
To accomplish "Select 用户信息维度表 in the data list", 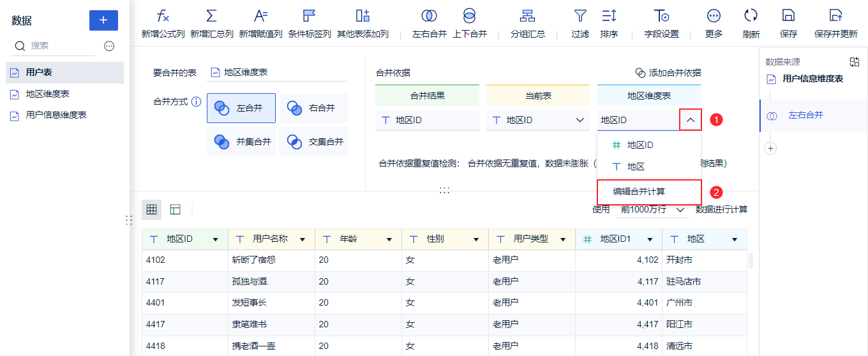I will (56, 115).
